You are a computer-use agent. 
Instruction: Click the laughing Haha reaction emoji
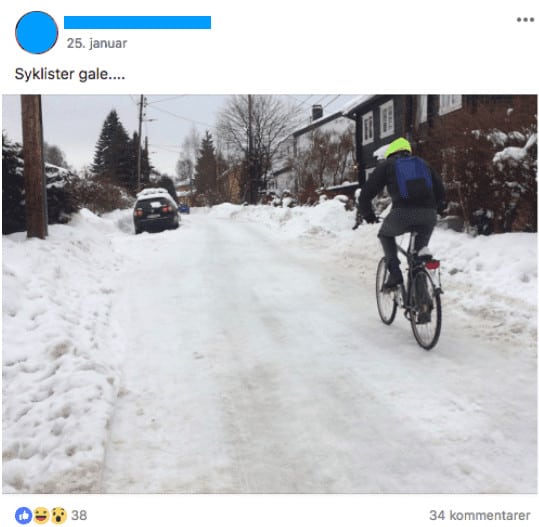41,515
